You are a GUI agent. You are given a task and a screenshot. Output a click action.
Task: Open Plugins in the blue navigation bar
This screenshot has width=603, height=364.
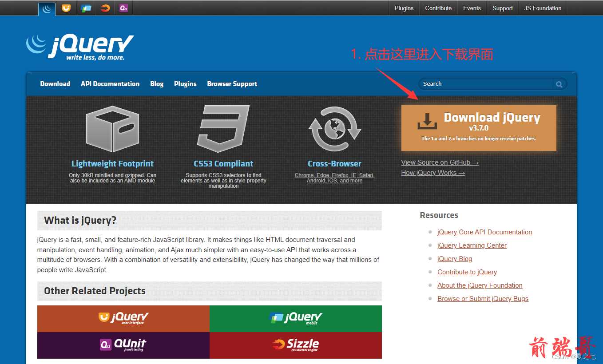pyautogui.click(x=185, y=84)
